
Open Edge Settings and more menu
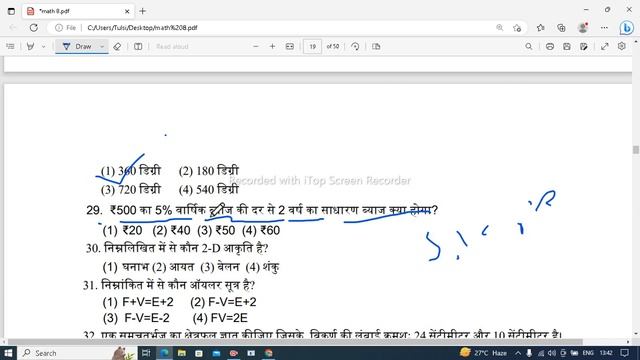tap(604, 28)
